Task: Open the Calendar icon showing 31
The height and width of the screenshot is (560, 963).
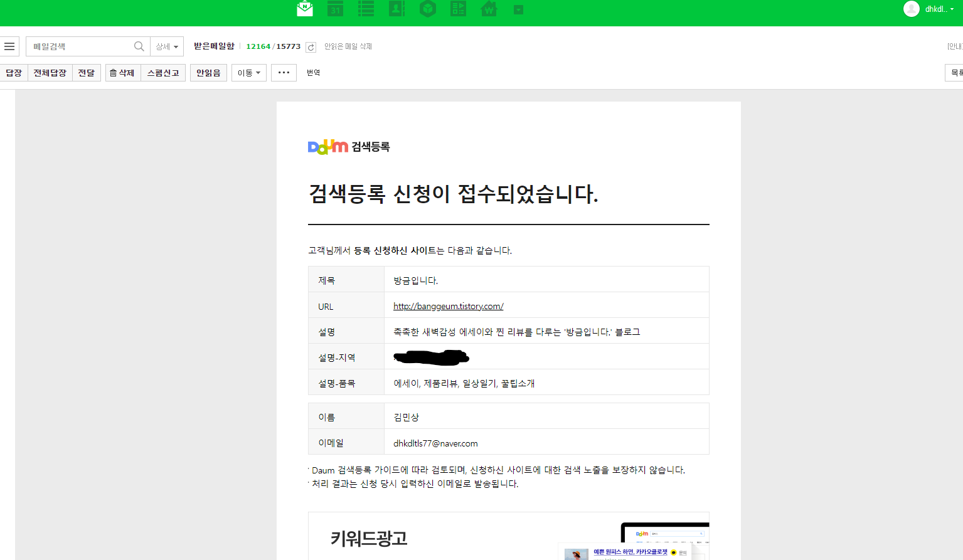Action: point(336,9)
